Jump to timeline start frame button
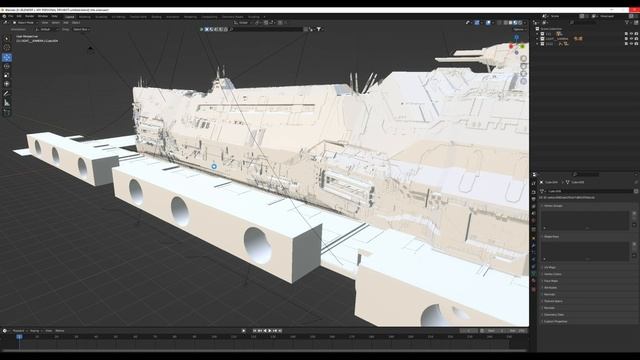640x360 pixels. tap(255, 331)
